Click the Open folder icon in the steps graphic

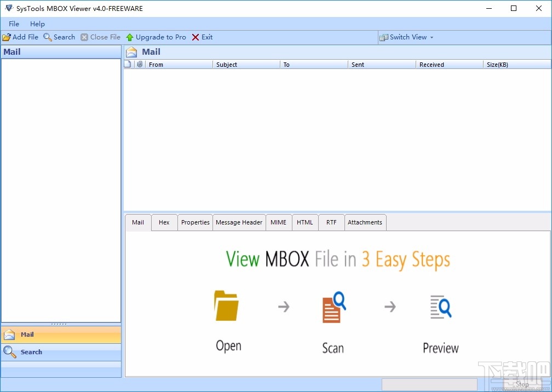[x=227, y=307]
